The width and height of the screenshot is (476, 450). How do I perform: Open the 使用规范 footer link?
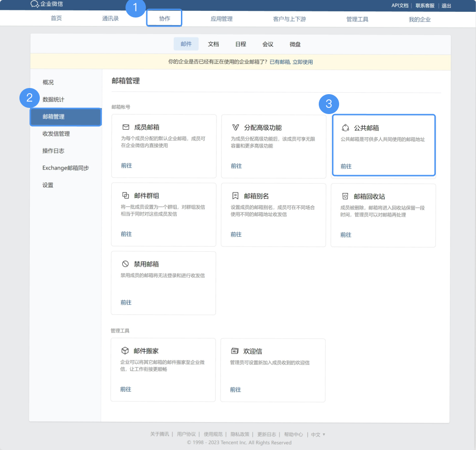[213, 434]
